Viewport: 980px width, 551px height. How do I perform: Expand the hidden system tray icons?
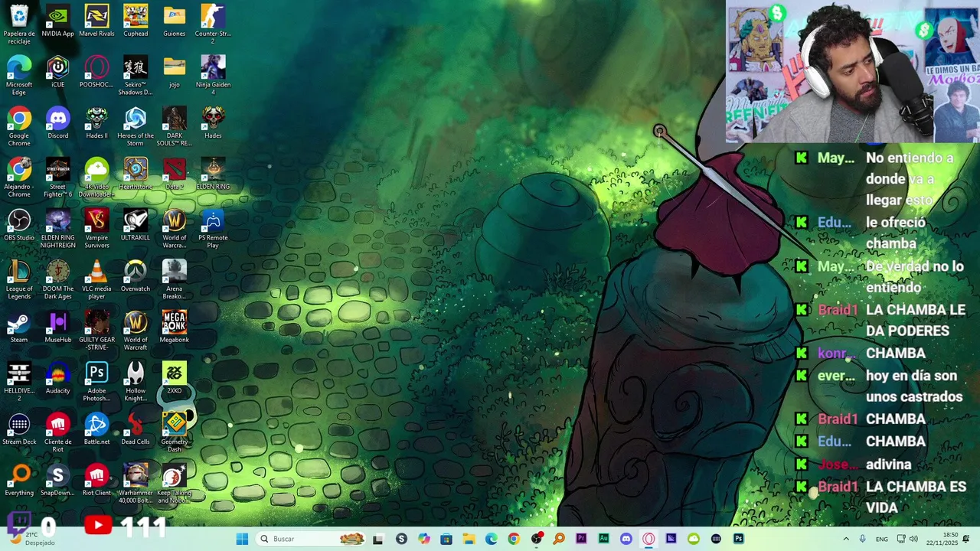(846, 539)
